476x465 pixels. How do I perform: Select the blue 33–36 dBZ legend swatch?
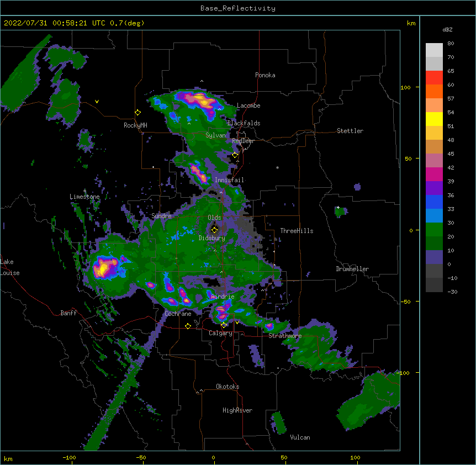(434, 202)
